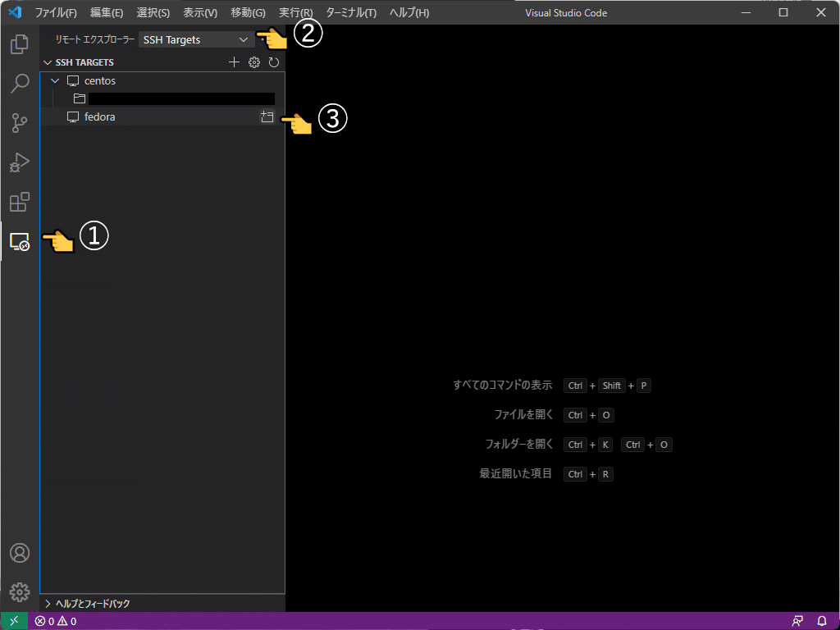Add a new SSH target with plus icon
This screenshot has height=630, width=840.
[x=234, y=62]
